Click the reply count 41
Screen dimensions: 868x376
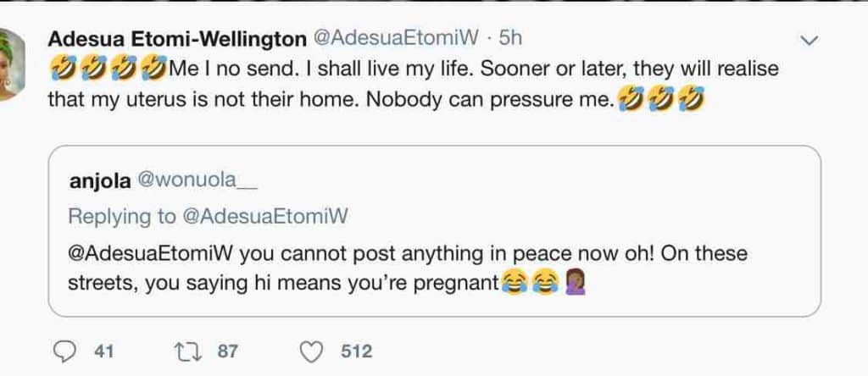(x=104, y=351)
